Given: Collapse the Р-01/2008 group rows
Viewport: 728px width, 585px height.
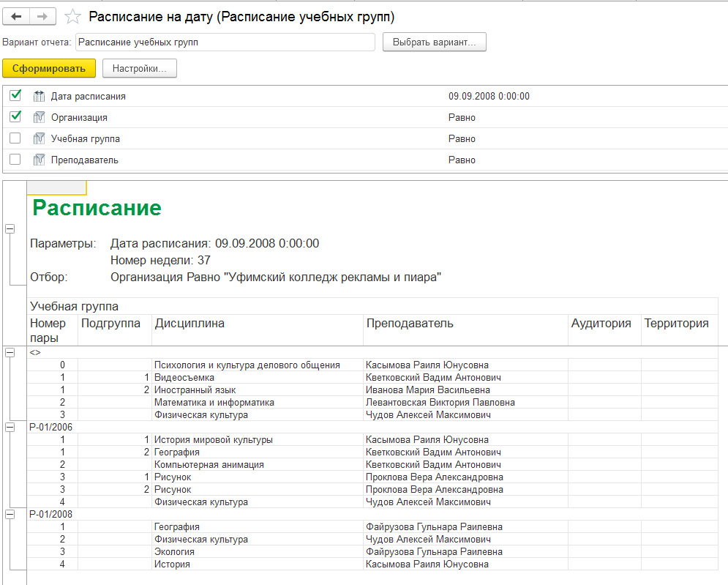Looking at the screenshot, I should pyautogui.click(x=10, y=515).
